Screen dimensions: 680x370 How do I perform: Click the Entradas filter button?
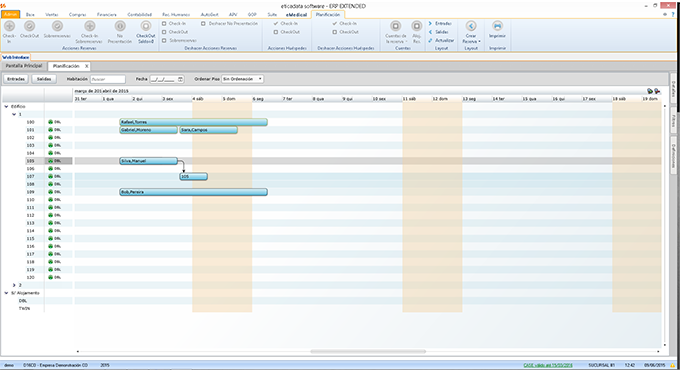[16, 79]
